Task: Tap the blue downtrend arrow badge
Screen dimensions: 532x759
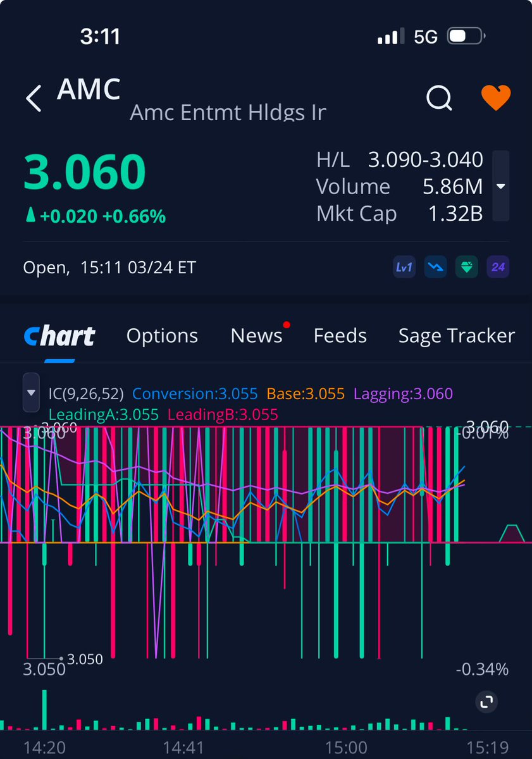Action: pyautogui.click(x=435, y=267)
